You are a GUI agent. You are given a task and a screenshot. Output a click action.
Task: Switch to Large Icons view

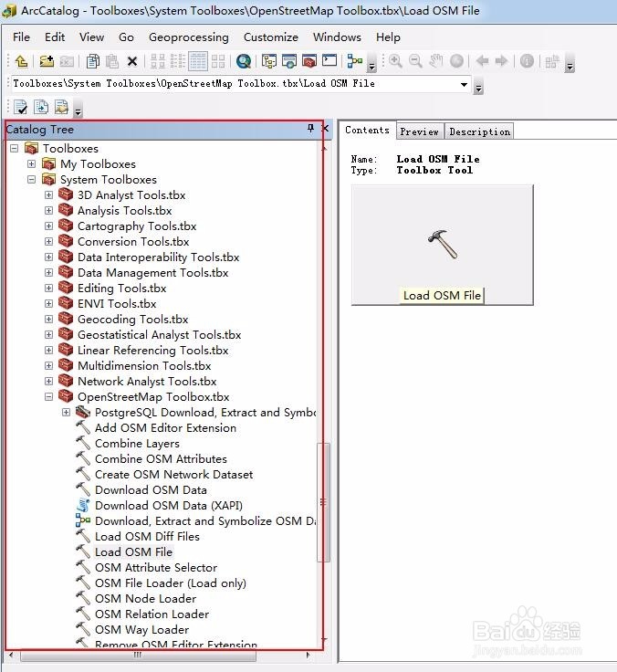158,61
